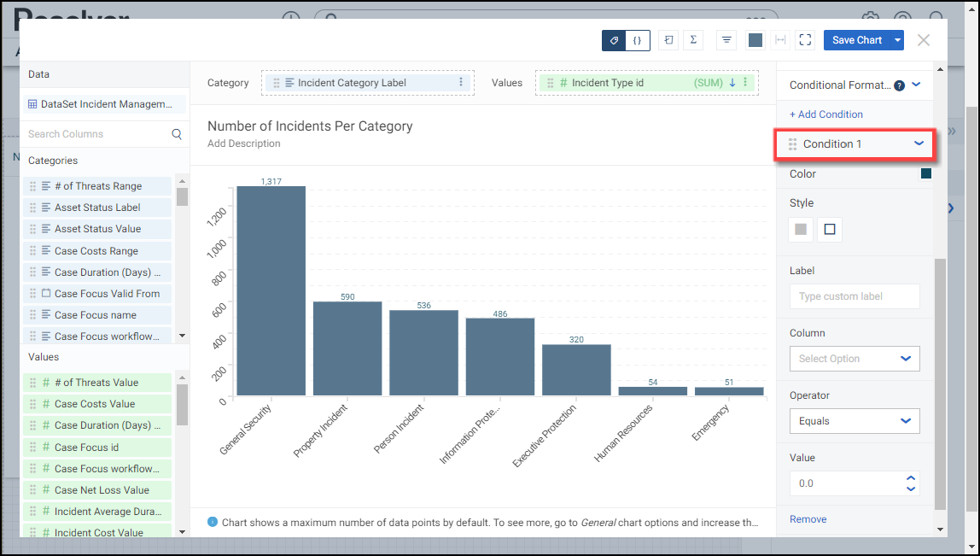Image resolution: width=980 pixels, height=556 pixels.
Task: Open Incident Category Label options menu
Action: (461, 83)
